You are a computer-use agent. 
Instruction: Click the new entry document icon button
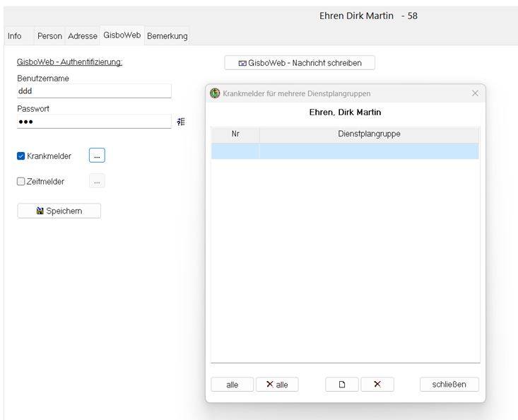coord(342,384)
